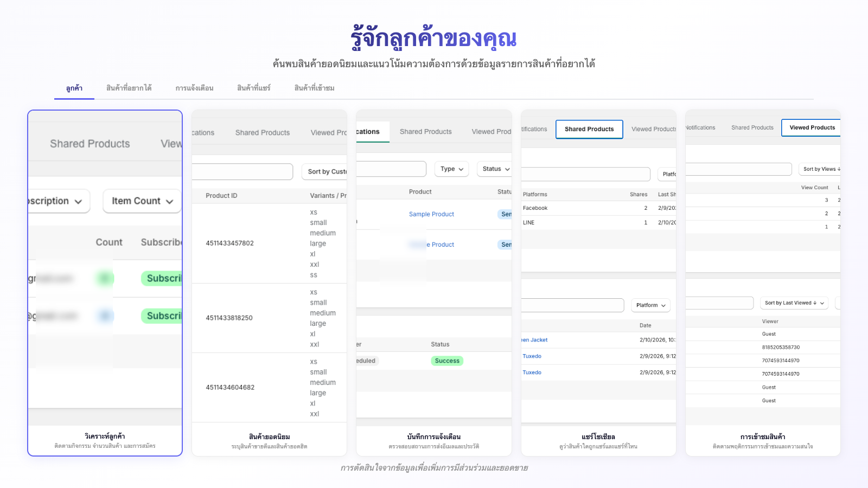Click the Sort by Views button
The height and width of the screenshot is (488, 868).
(x=820, y=169)
